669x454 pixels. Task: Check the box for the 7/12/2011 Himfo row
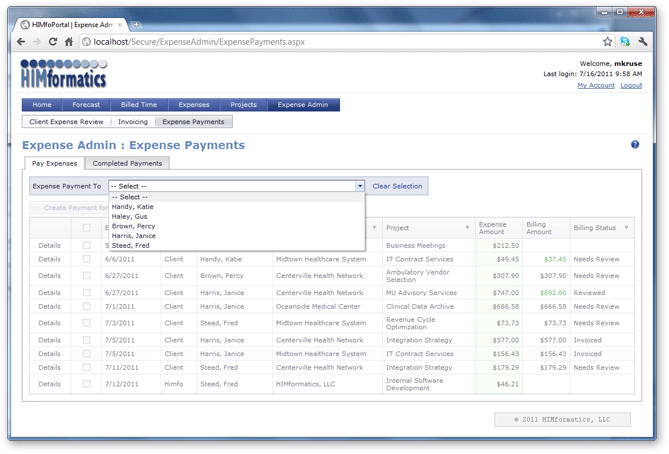pos(86,383)
